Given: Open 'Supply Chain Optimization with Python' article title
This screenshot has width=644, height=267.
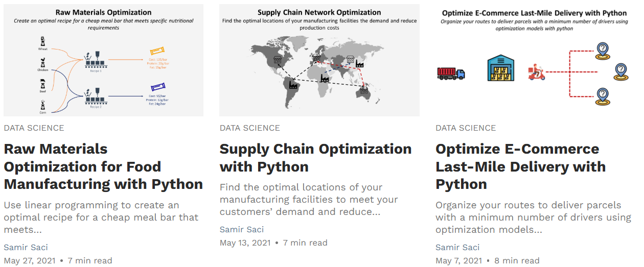Looking at the screenshot, I should point(315,158).
